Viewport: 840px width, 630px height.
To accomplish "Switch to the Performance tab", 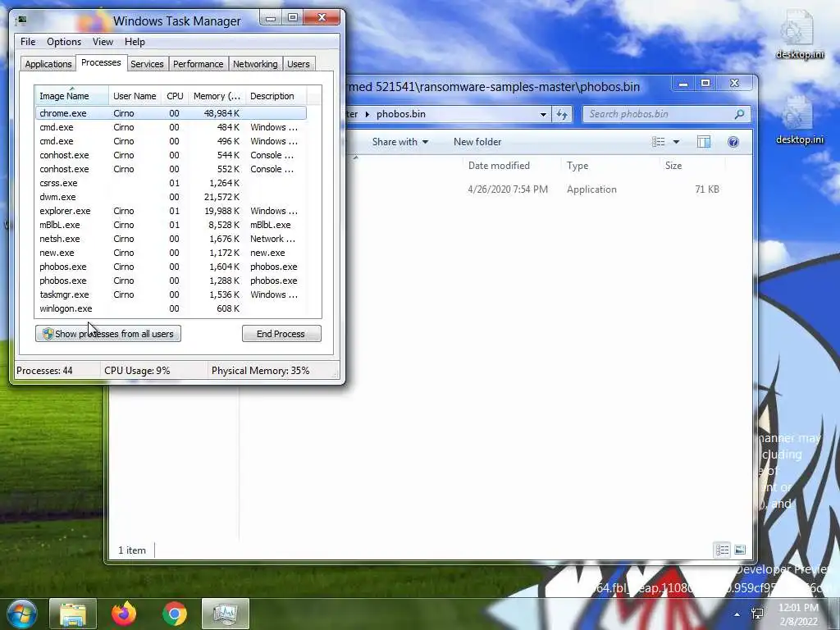I will [199, 64].
